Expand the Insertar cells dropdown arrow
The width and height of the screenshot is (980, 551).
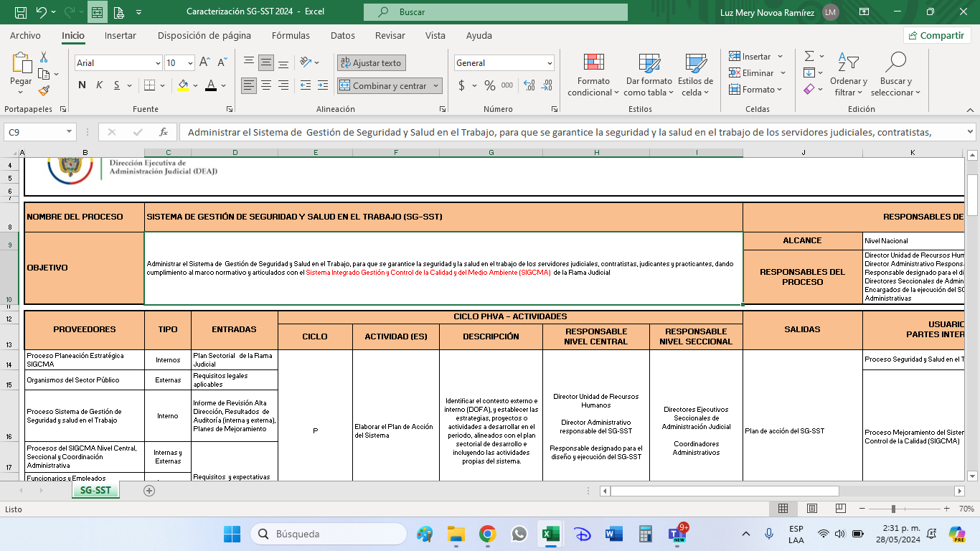click(780, 56)
